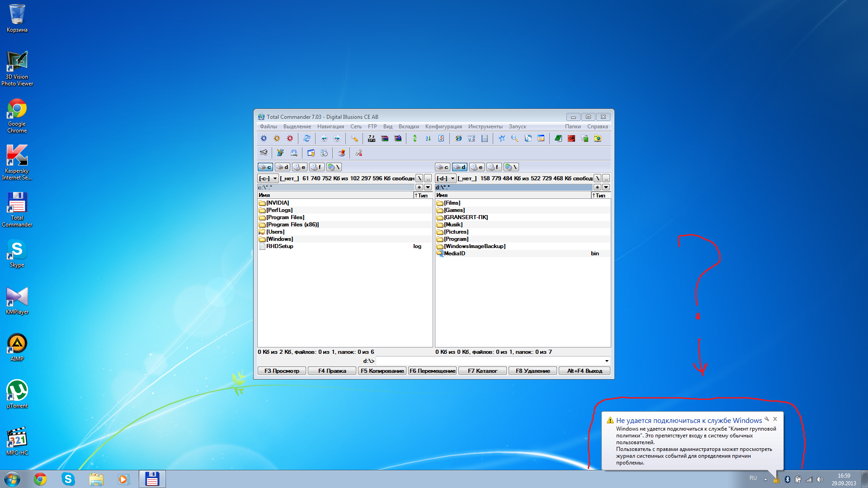The height and width of the screenshot is (488, 868).
Task: Select the [Games] folder on right panel
Action: coord(454,210)
